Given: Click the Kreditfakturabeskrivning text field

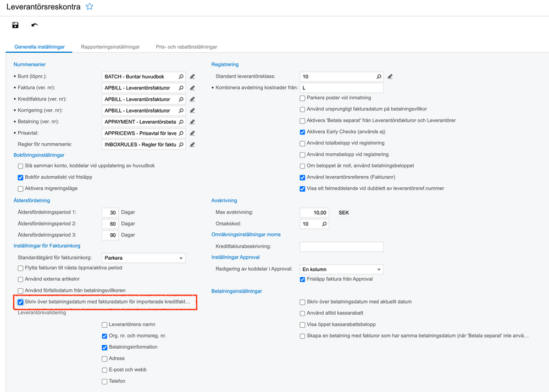Looking at the screenshot, I should 341,247.
